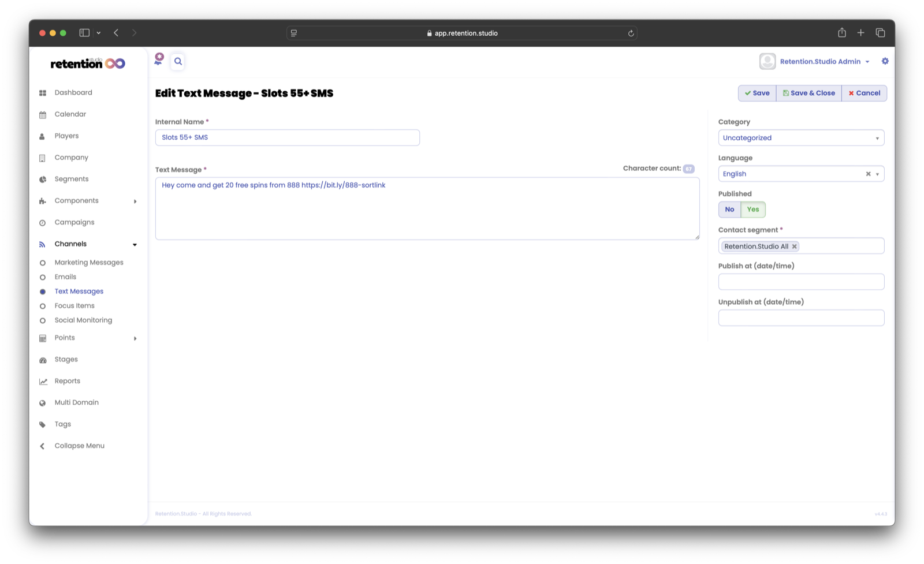Click the Calendar icon in sidebar

pos(43,115)
